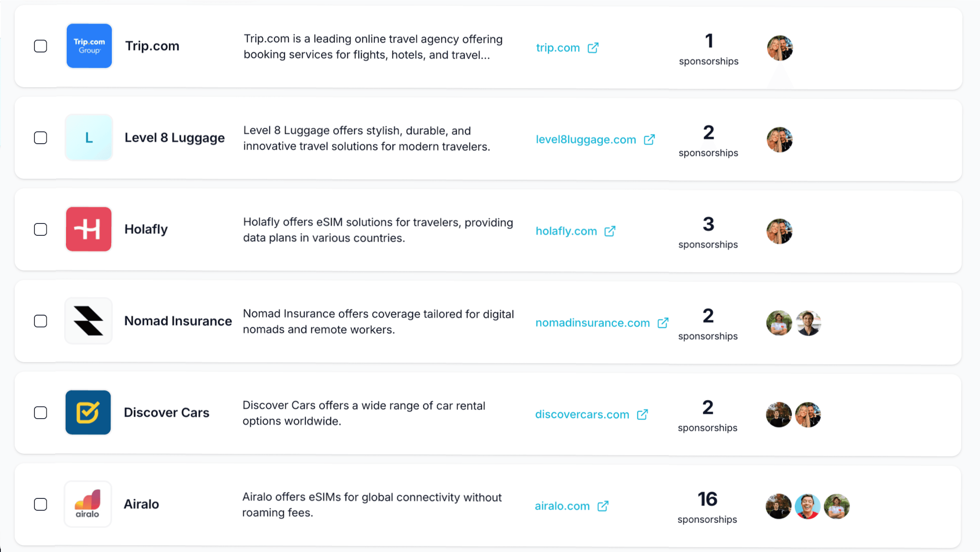Open the external link icon next to discovercars.com
The height and width of the screenshot is (552, 980).
click(x=642, y=415)
